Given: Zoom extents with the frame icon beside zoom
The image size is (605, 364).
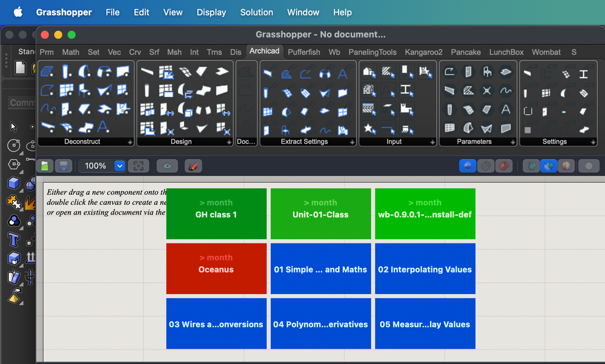Looking at the screenshot, I should pos(139,166).
